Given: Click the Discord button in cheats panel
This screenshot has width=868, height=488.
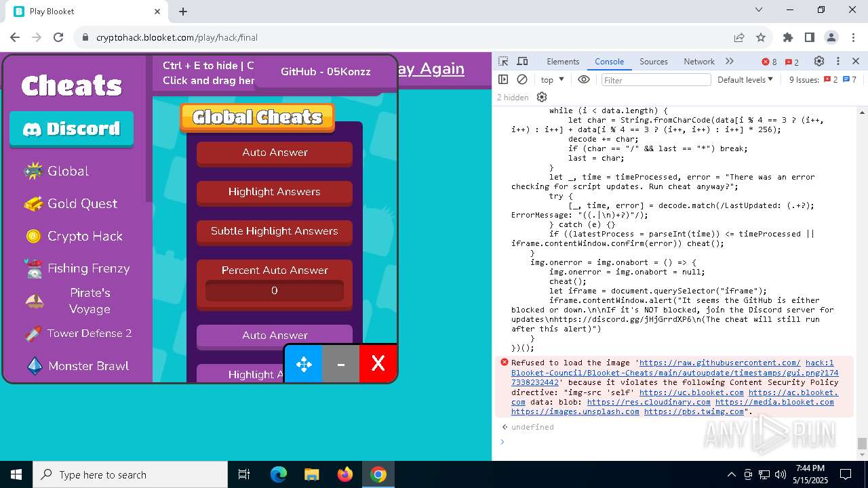Looking at the screenshot, I should [x=71, y=129].
